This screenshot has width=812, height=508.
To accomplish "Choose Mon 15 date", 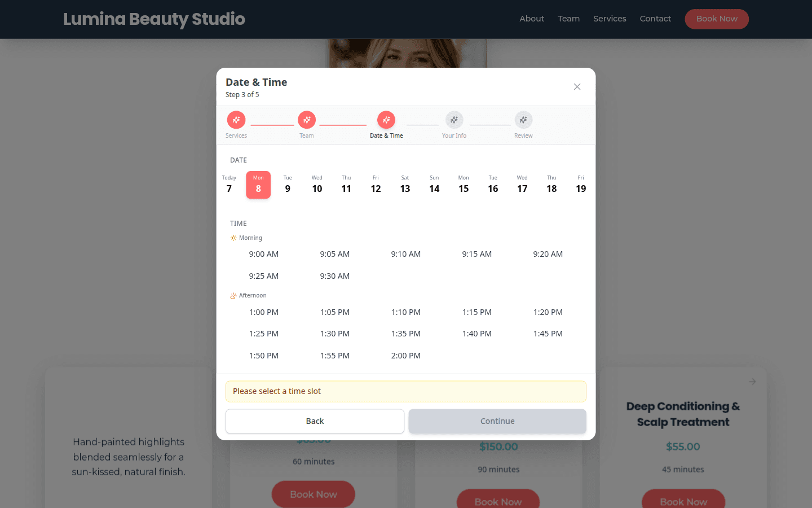I will coord(464,185).
